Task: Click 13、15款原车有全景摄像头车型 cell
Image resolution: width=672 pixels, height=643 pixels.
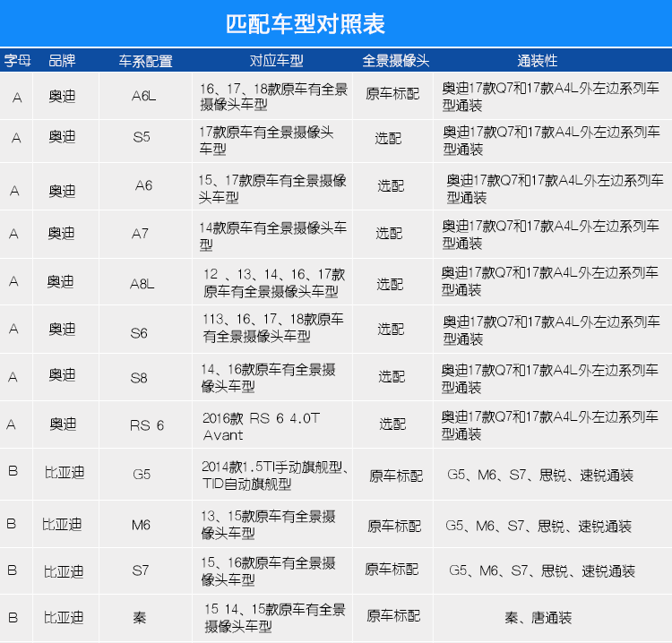Action: pyautogui.click(x=268, y=525)
